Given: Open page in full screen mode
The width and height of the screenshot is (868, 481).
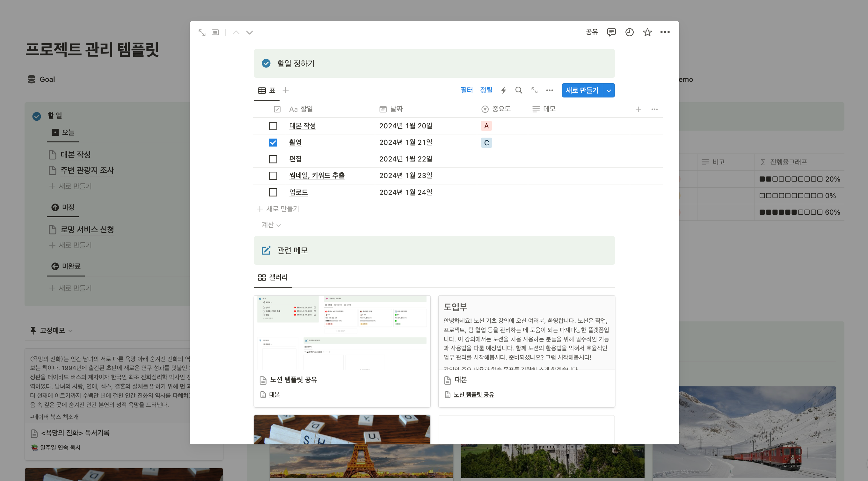Looking at the screenshot, I should tap(201, 32).
